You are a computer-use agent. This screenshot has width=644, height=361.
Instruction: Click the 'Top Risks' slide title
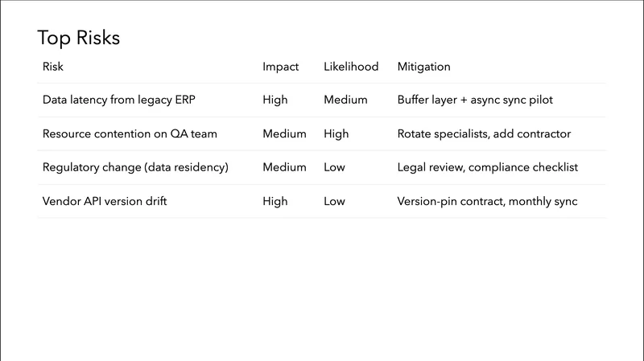pyautogui.click(x=78, y=38)
